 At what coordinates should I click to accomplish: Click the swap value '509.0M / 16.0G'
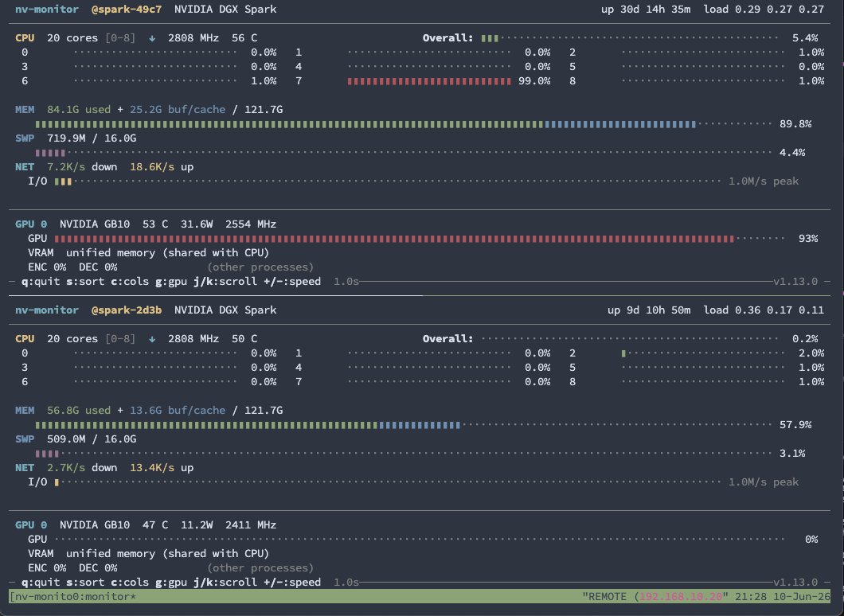pos(92,439)
